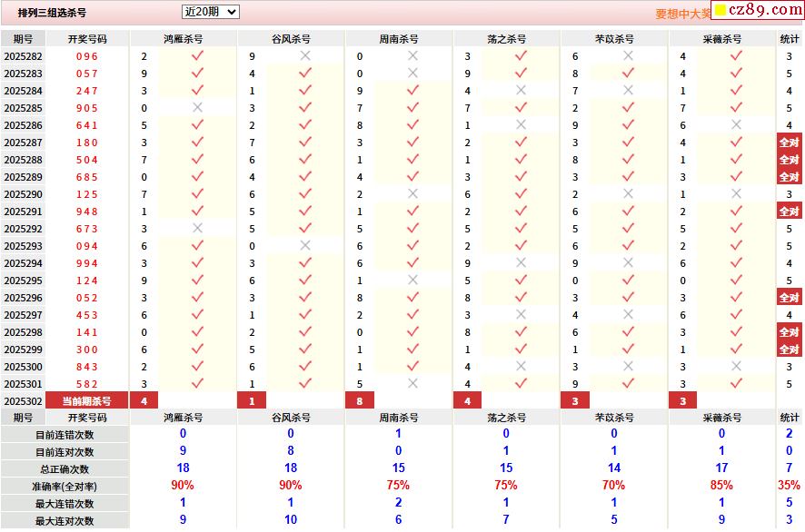Click the gray X in 周南杀号 for period 2025283
Screen dimensions: 805x532
click(x=412, y=74)
